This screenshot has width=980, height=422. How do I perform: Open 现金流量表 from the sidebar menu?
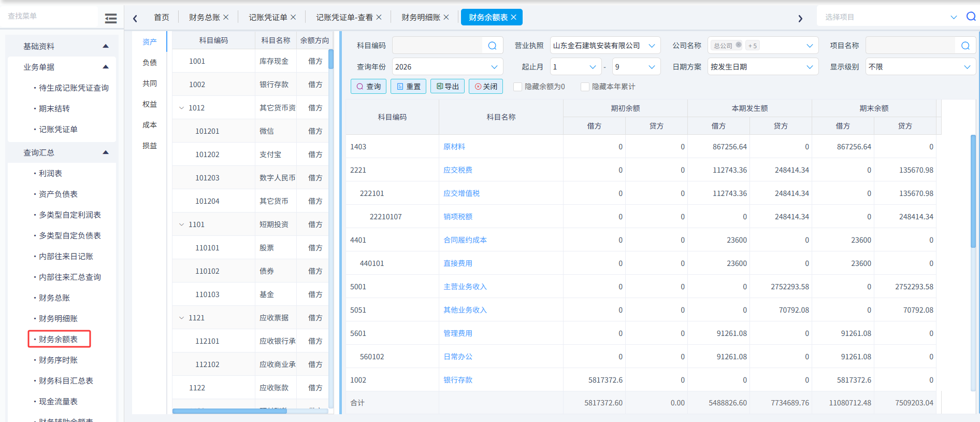58,401
